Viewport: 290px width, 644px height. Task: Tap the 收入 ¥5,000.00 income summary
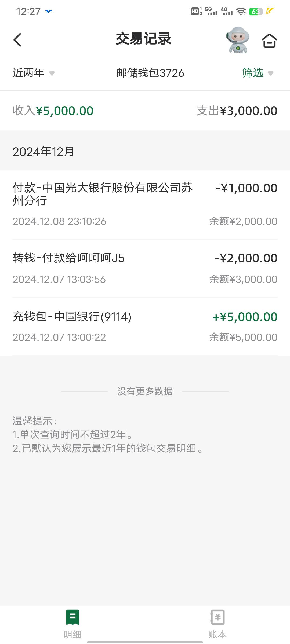53,111
